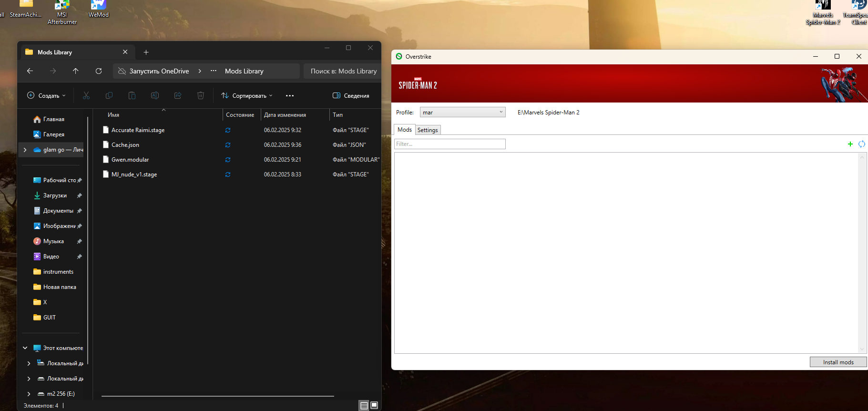The height and width of the screenshot is (411, 868).
Task: Click the Explorer refresh button
Action: click(x=99, y=71)
